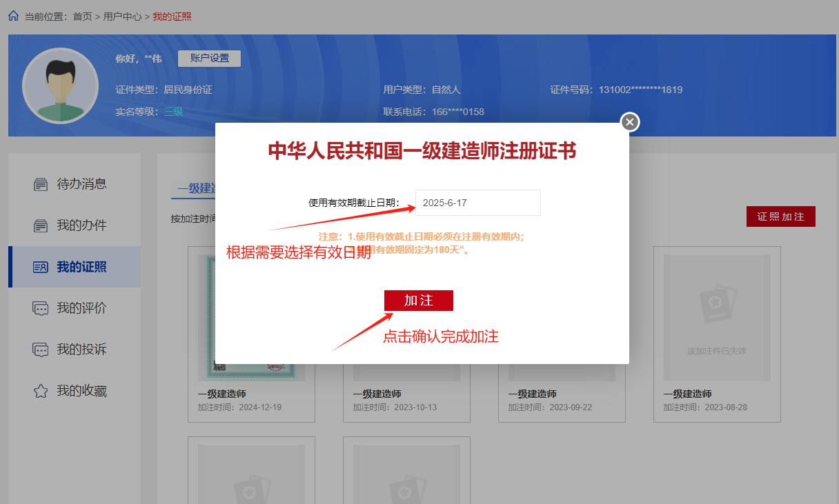The height and width of the screenshot is (504, 839).
Task: Click 三级 real-name level text
Action: 173,112
